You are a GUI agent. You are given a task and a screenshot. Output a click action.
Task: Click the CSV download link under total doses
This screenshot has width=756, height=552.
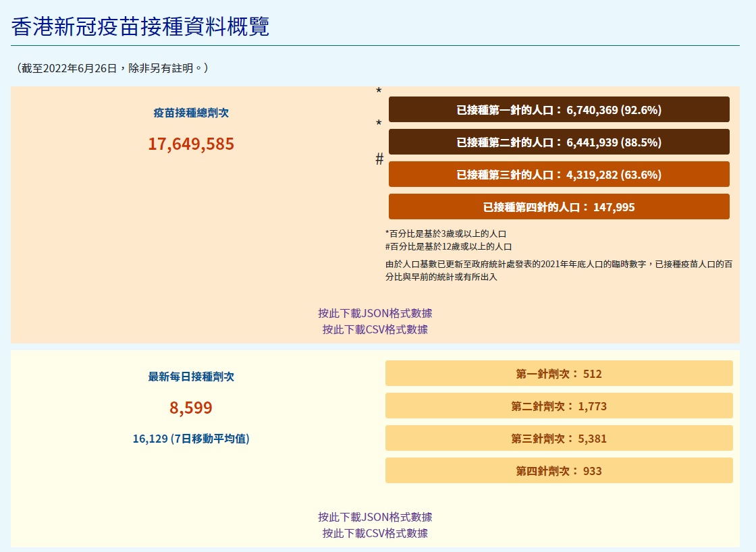click(x=375, y=329)
